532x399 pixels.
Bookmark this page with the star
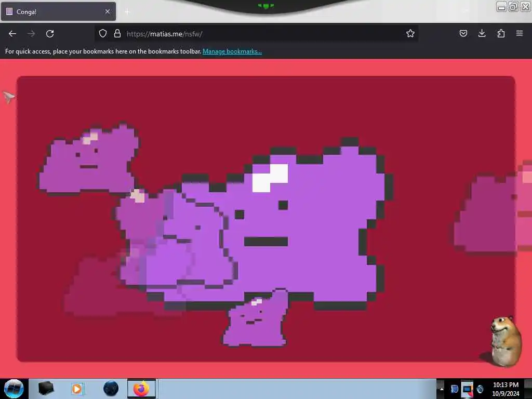(410, 33)
